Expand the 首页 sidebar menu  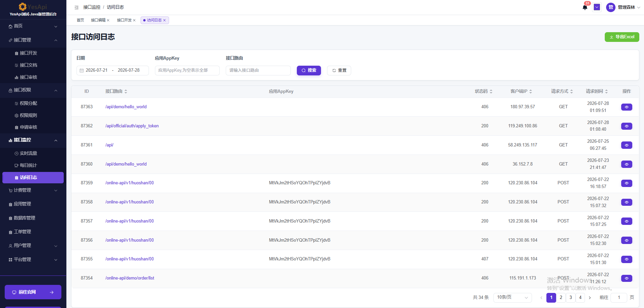click(x=33, y=26)
